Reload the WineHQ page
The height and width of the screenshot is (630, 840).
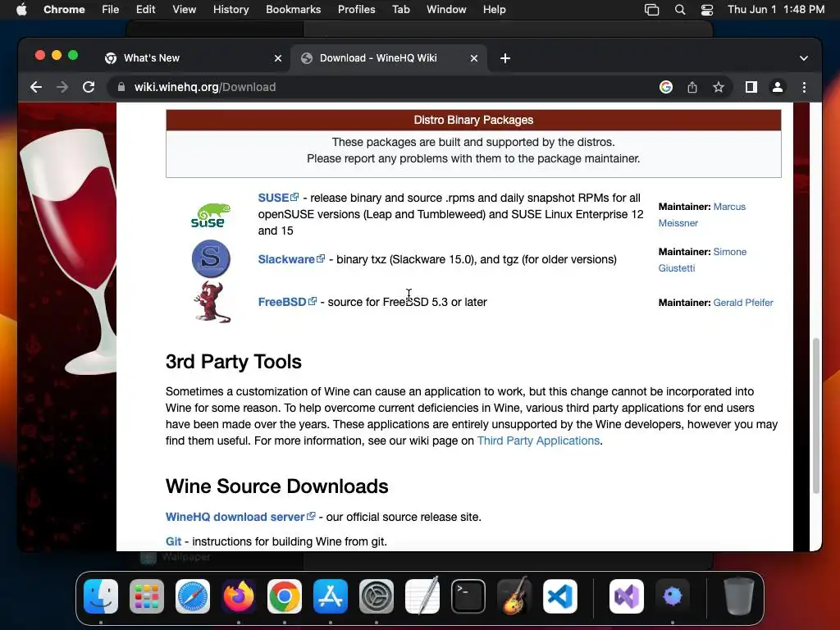coord(89,87)
